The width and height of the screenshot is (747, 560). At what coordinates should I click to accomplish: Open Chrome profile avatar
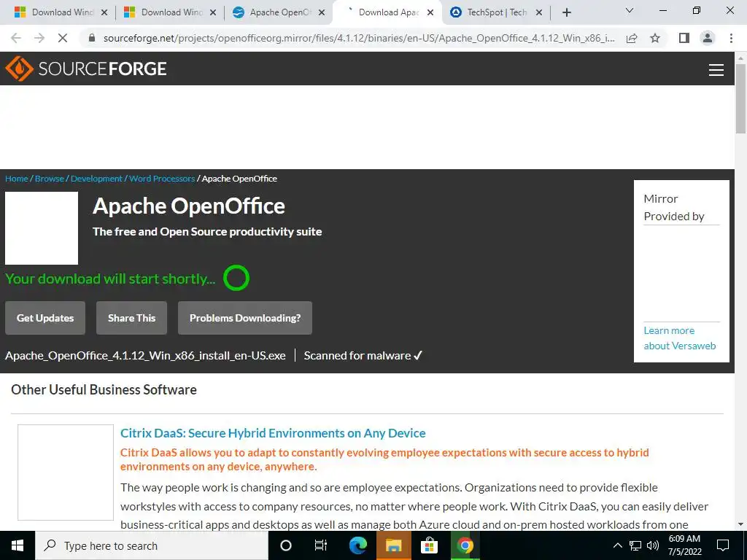(708, 38)
